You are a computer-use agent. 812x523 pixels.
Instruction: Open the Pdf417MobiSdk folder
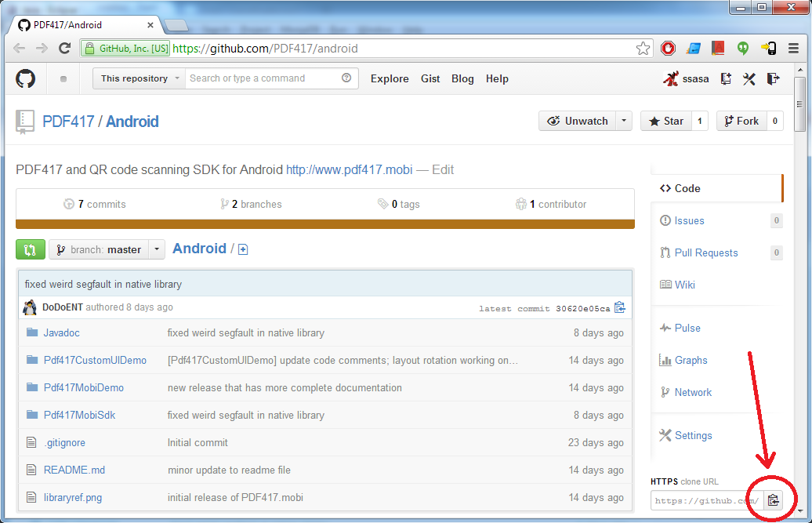[x=80, y=416]
